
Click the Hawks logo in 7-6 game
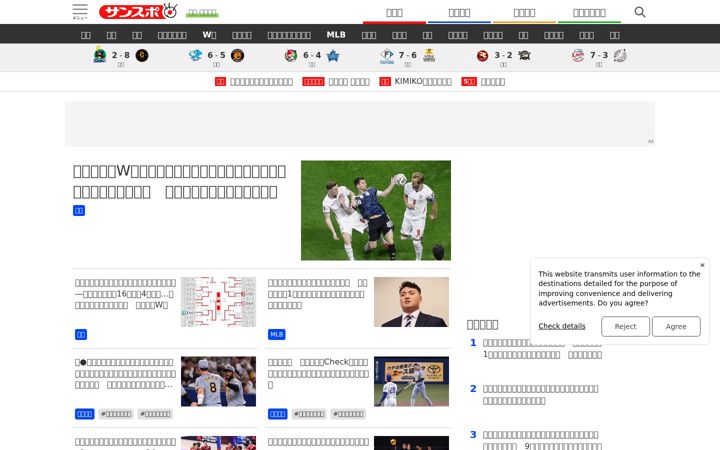tap(429, 56)
